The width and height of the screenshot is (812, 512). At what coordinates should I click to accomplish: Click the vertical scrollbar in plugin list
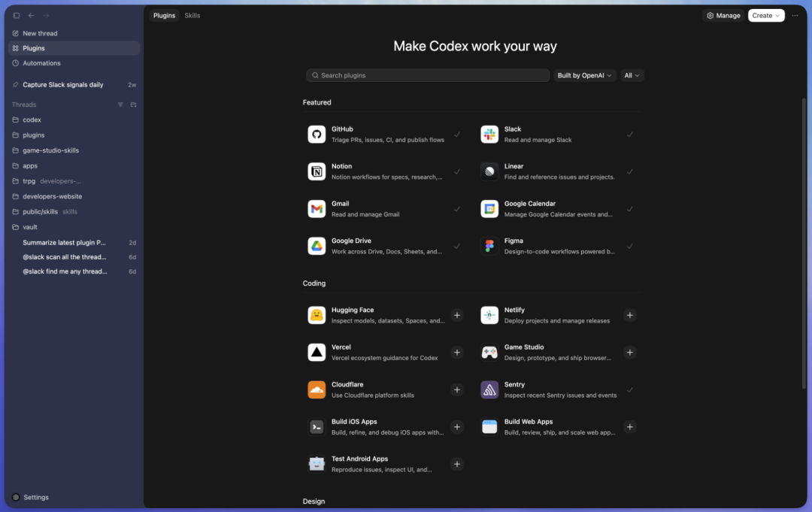click(x=804, y=226)
